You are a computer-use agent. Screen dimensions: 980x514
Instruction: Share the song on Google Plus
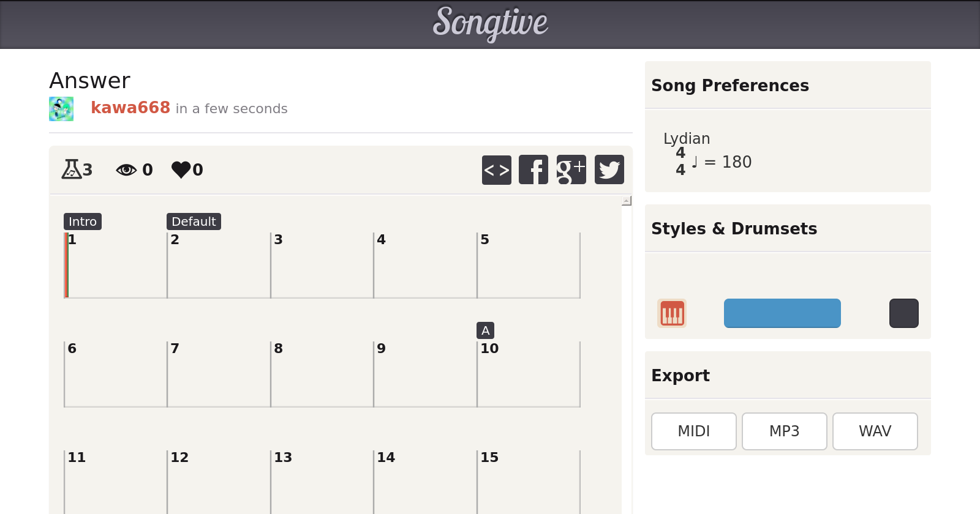[571, 169]
